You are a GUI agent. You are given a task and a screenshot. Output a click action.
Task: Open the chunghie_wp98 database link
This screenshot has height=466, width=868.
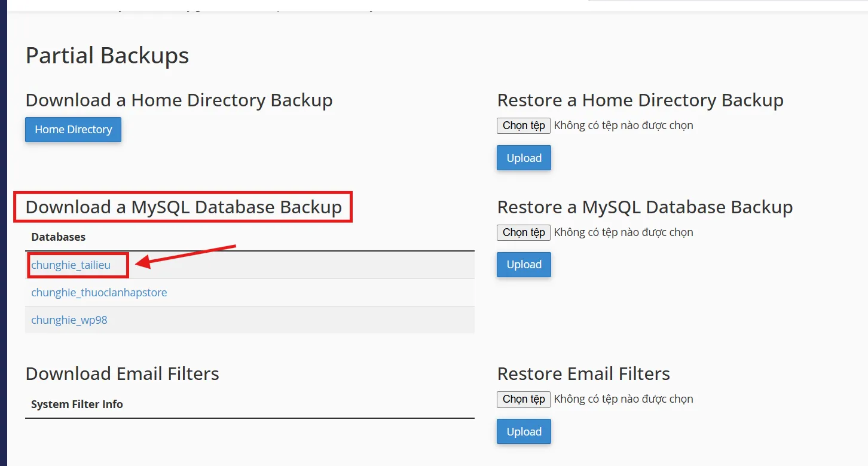(x=69, y=320)
